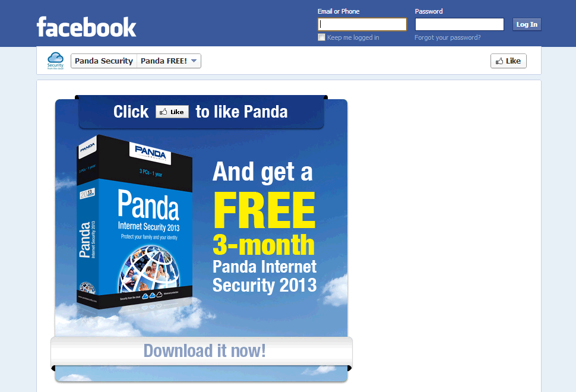This screenshot has width=576, height=392.
Task: Focus the Password input field
Action: coord(460,24)
